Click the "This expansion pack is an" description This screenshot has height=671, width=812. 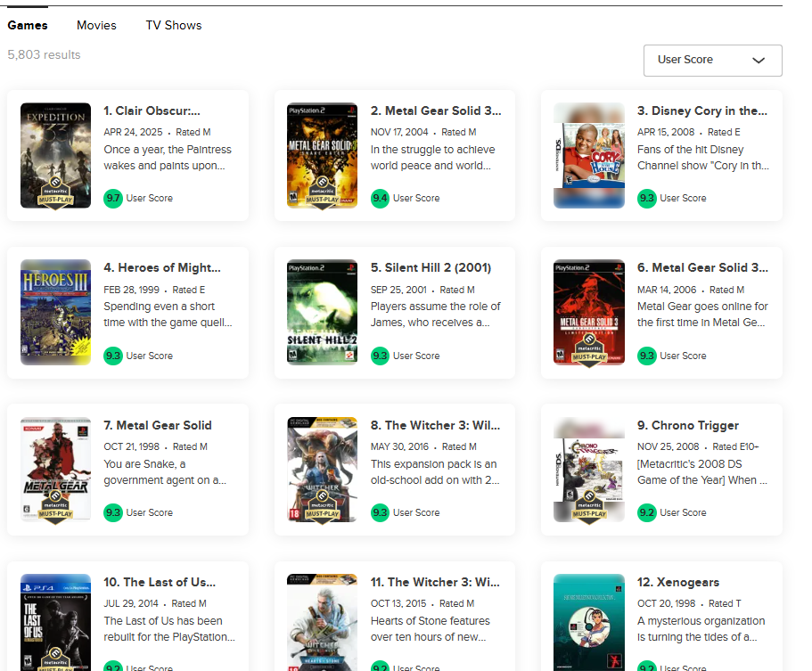coord(435,471)
